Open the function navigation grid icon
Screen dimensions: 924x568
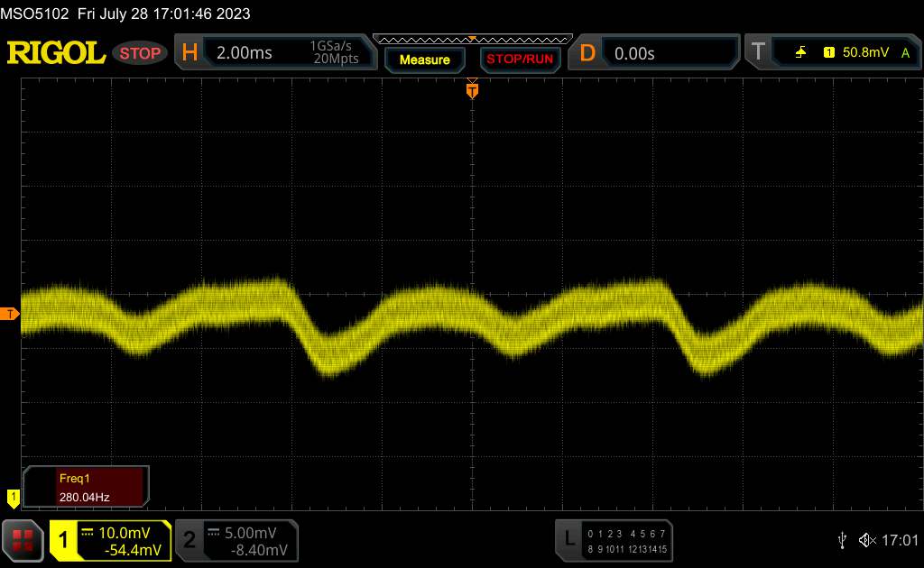point(23,539)
